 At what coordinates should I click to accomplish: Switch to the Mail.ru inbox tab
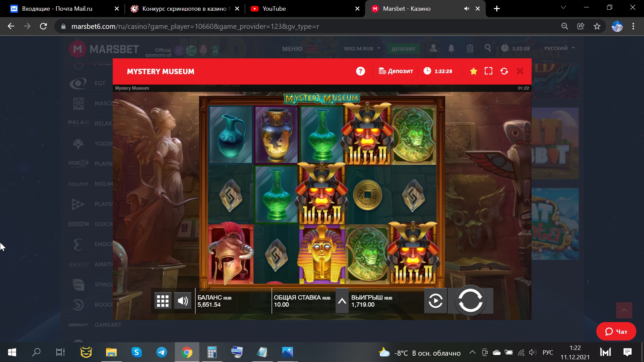(x=57, y=9)
